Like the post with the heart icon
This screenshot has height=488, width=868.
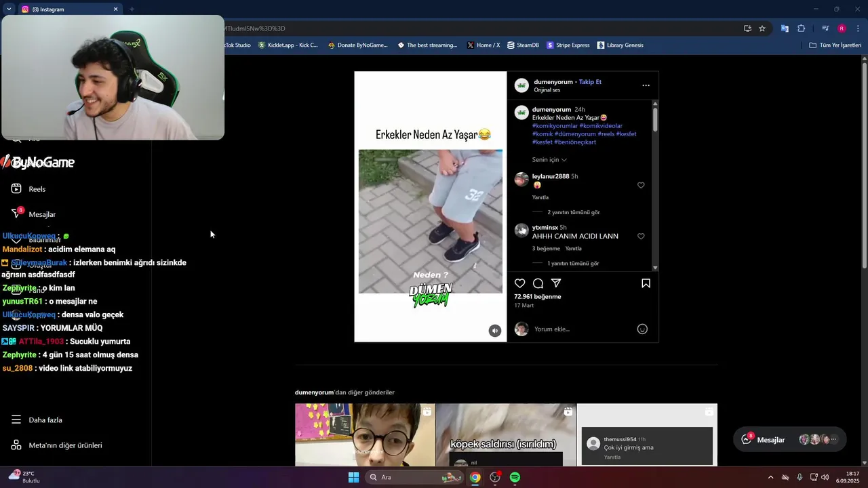tap(520, 283)
